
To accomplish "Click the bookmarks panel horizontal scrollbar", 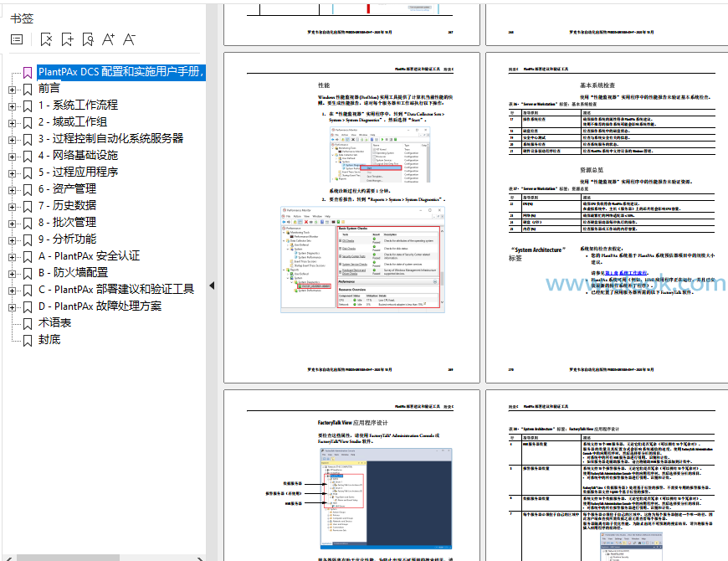I will pyautogui.click(x=68, y=558).
